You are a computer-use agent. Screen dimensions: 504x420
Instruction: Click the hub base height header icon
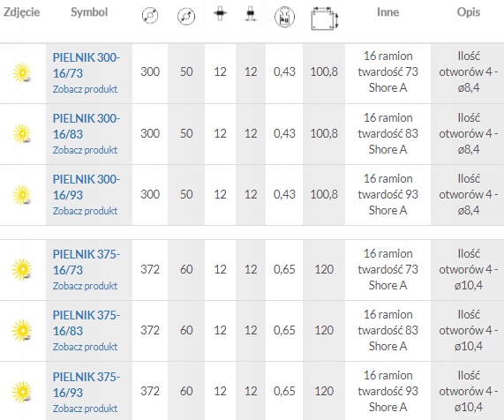251,14
